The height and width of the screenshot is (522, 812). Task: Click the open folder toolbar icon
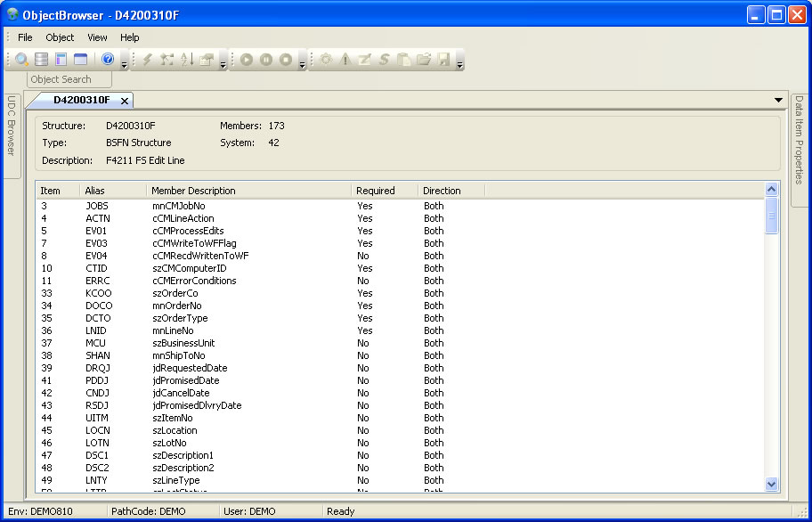coord(424,60)
